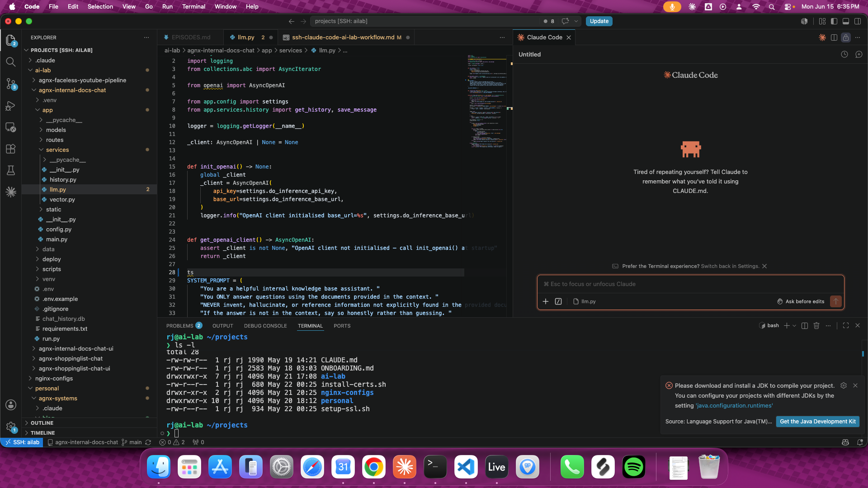Image resolution: width=868 pixels, height=488 pixels.
Task: Open notification settings gear for JDK message
Action: [x=844, y=385]
